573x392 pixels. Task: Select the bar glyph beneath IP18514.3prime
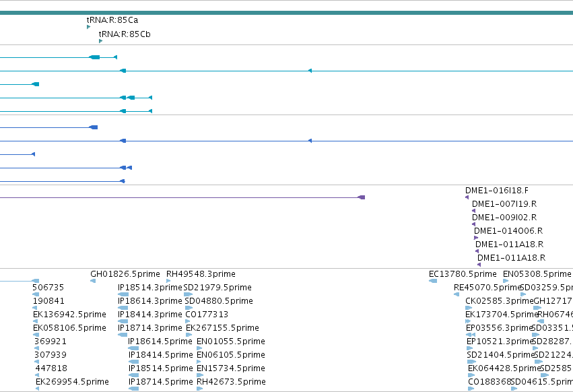click(x=123, y=294)
